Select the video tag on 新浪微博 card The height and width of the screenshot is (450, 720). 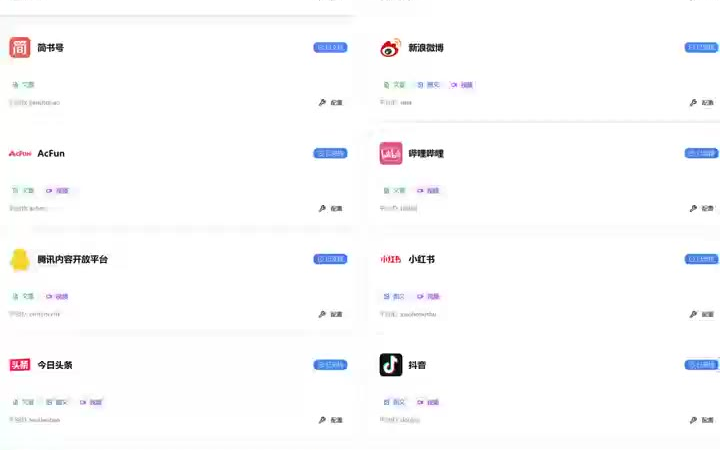(461, 85)
